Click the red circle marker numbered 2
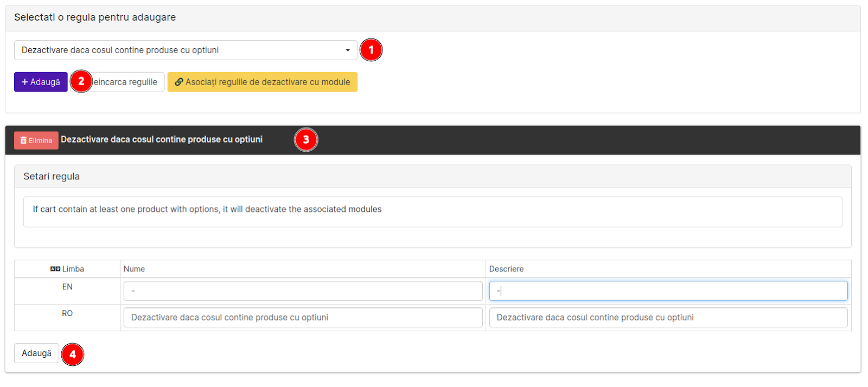868x387 pixels. pyautogui.click(x=81, y=82)
